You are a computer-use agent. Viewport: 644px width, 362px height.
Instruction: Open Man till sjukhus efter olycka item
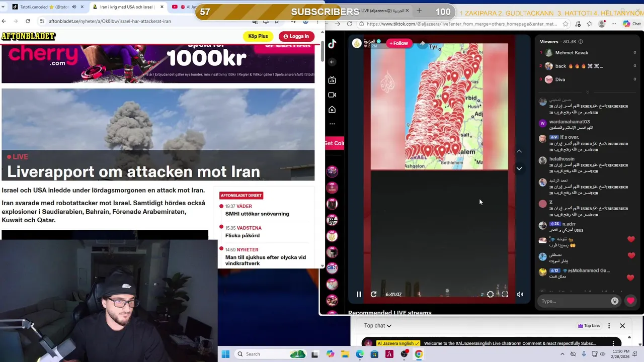266,260
